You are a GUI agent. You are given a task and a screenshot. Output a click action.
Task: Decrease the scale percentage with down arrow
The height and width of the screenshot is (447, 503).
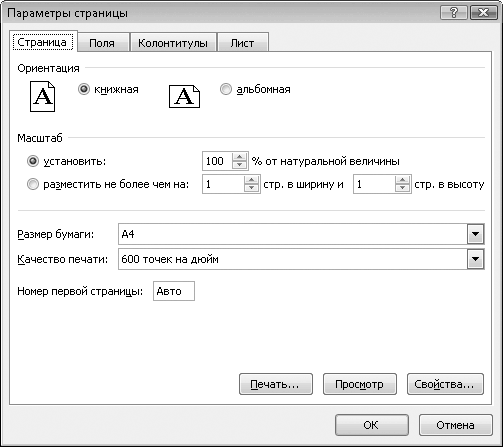click(239, 165)
